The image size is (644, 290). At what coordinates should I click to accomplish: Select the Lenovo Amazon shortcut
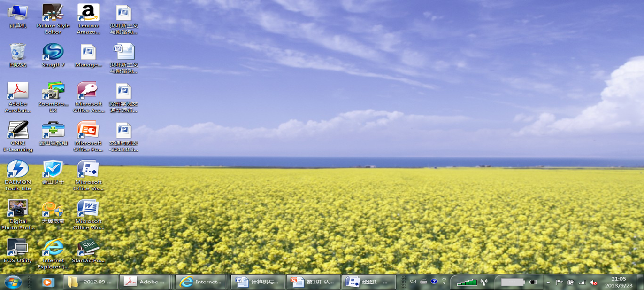88,19
